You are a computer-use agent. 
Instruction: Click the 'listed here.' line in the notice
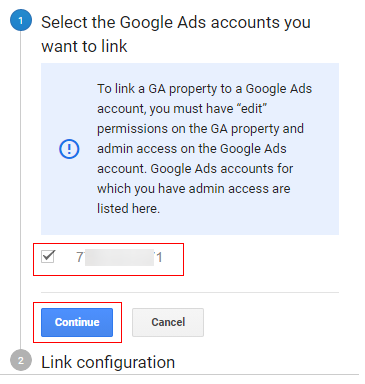(x=128, y=209)
